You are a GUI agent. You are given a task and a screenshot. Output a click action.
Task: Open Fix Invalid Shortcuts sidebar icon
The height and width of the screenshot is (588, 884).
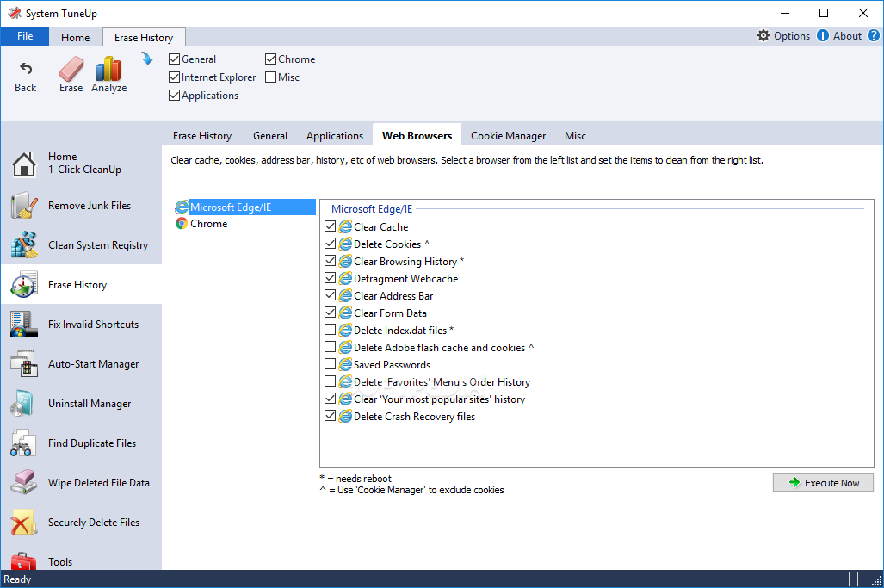point(24,325)
